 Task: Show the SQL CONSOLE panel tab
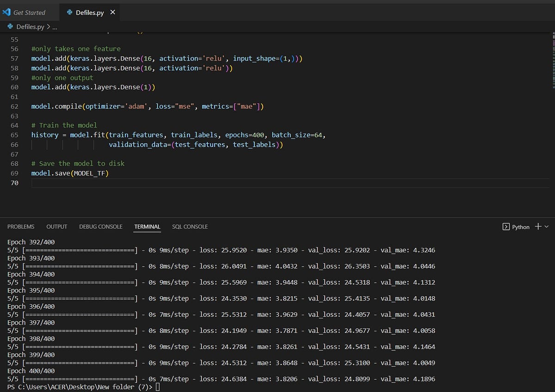[190, 227]
